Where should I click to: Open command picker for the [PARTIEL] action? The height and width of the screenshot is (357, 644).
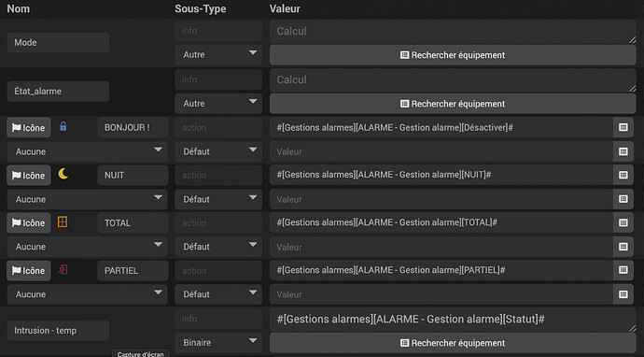623,270
